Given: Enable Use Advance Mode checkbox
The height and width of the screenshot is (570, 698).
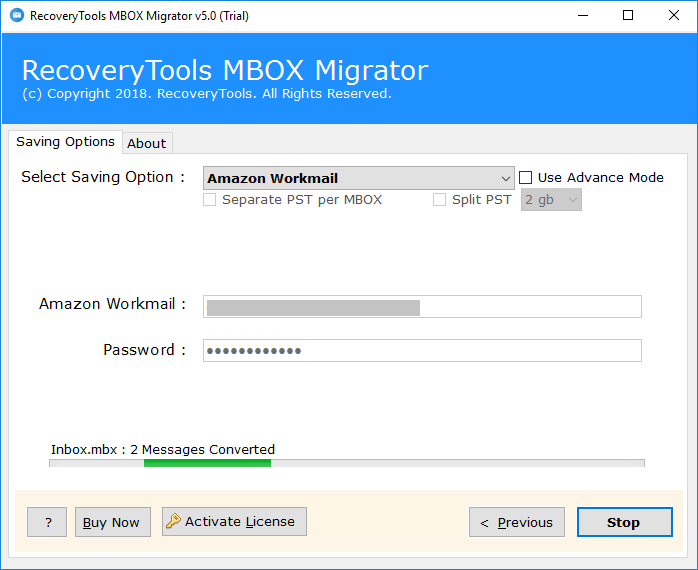Looking at the screenshot, I should [x=526, y=177].
